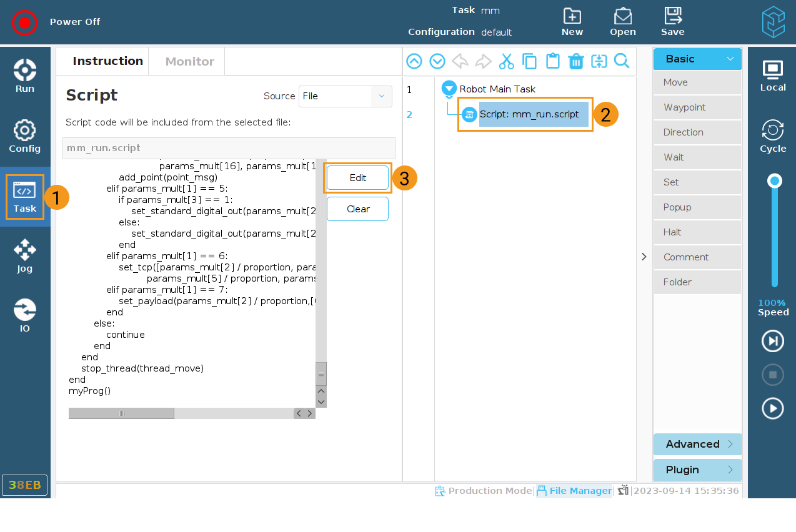Switch to the Monitor tab
The height and width of the screenshot is (532, 796).
(x=189, y=61)
